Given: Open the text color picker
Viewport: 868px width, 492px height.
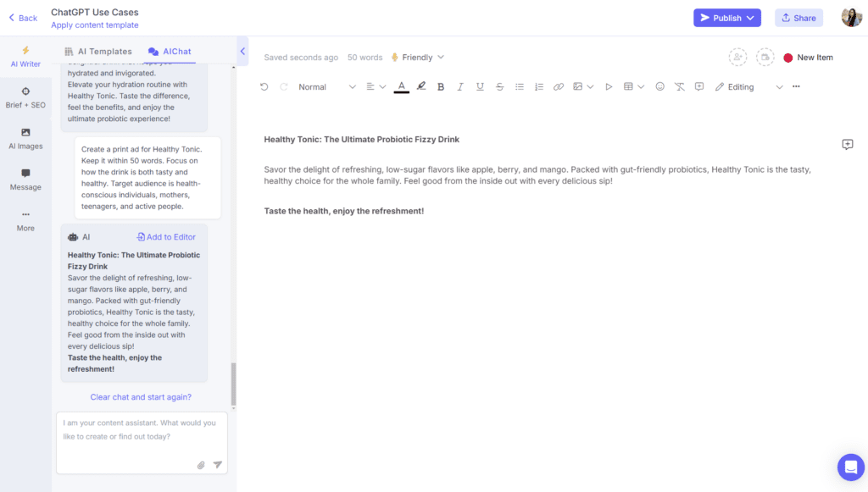Looking at the screenshot, I should [401, 86].
